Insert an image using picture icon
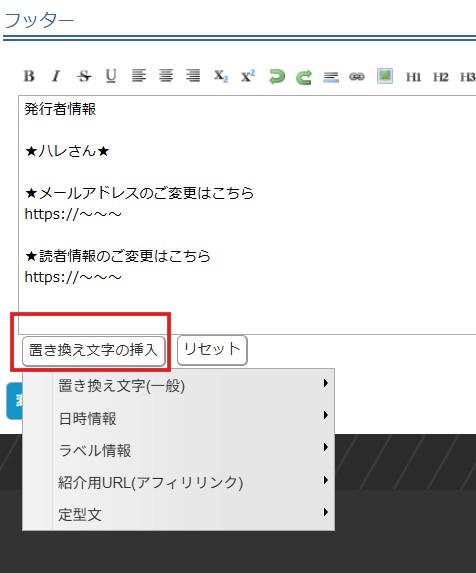The width and height of the screenshot is (476, 573). [x=385, y=76]
